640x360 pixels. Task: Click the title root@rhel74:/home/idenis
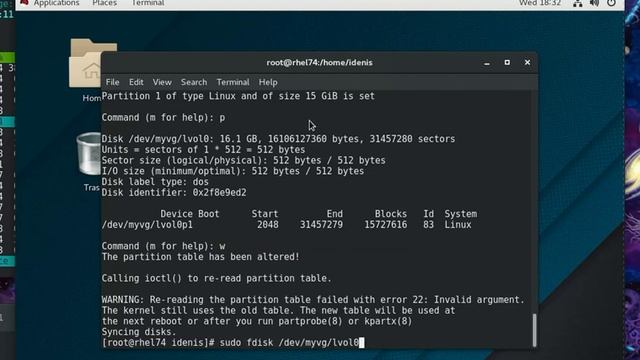click(319, 62)
